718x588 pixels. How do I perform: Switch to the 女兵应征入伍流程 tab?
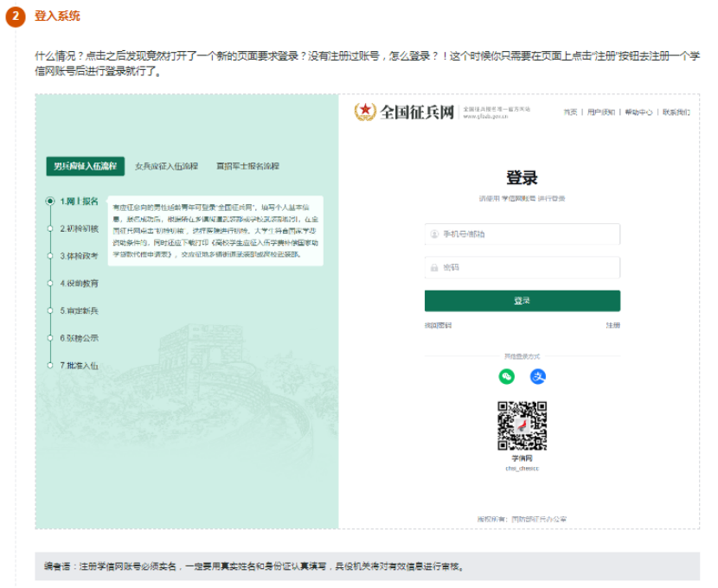point(166,166)
